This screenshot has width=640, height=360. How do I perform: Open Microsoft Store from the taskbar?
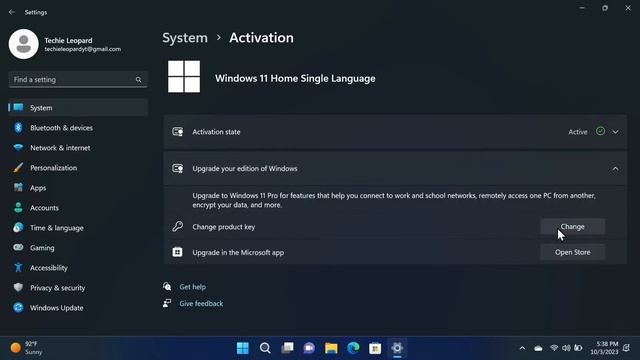(375, 348)
